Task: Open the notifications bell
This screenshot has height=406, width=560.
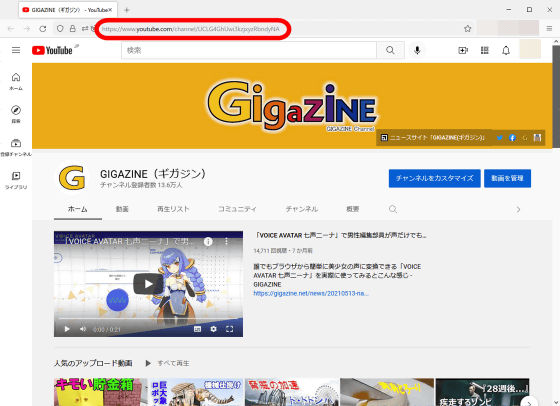Action: [506, 50]
